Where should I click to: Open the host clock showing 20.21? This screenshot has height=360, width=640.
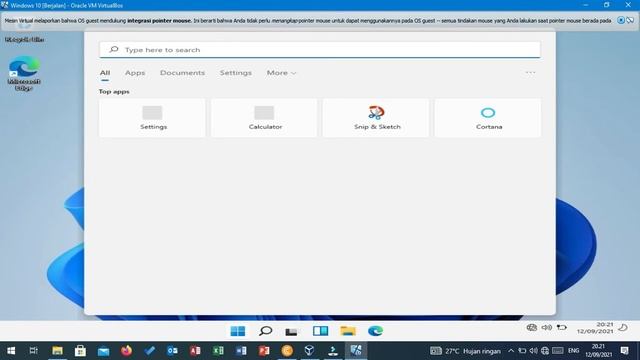coord(598,351)
